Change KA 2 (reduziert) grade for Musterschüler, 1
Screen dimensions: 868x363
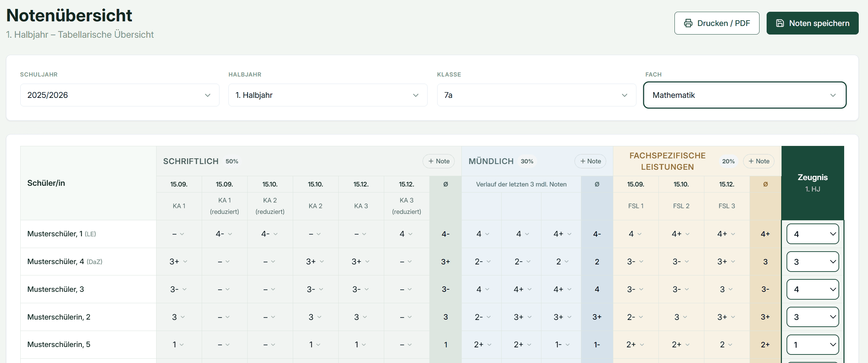tap(270, 234)
